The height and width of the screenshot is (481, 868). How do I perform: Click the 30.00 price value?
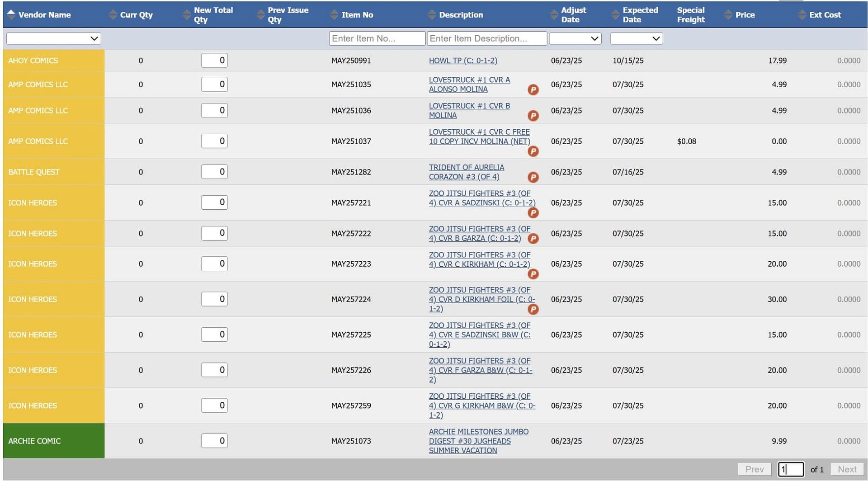click(x=777, y=299)
